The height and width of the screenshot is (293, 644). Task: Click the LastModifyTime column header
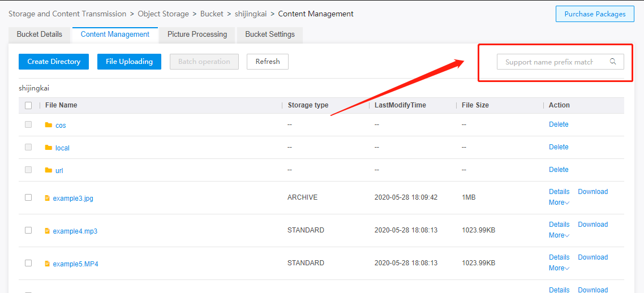[400, 105]
